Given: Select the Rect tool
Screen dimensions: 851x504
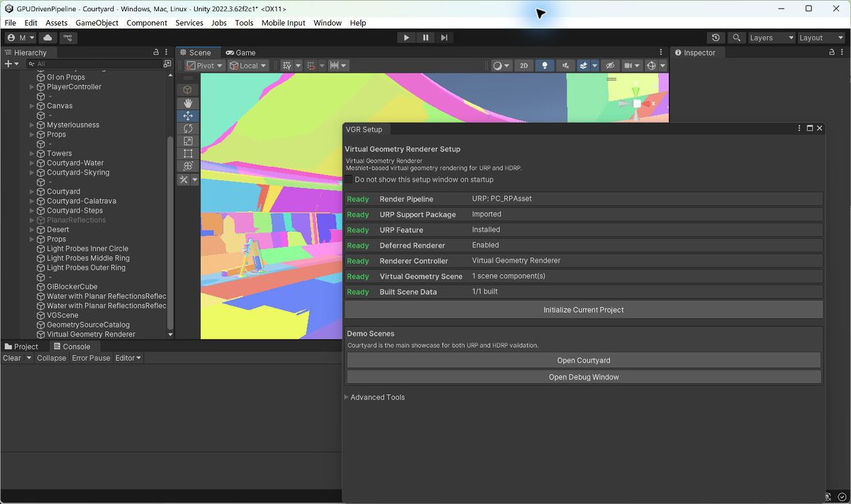Looking at the screenshot, I should coord(188,153).
